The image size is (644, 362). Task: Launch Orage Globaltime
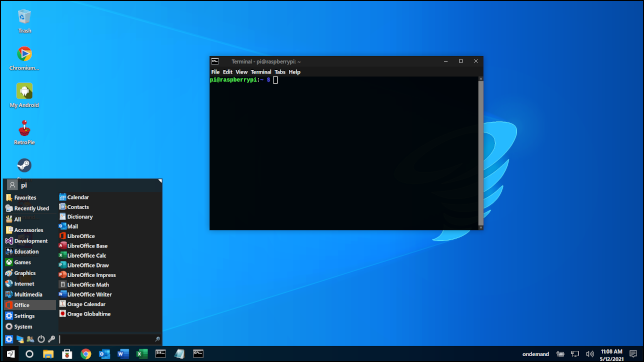point(109,314)
